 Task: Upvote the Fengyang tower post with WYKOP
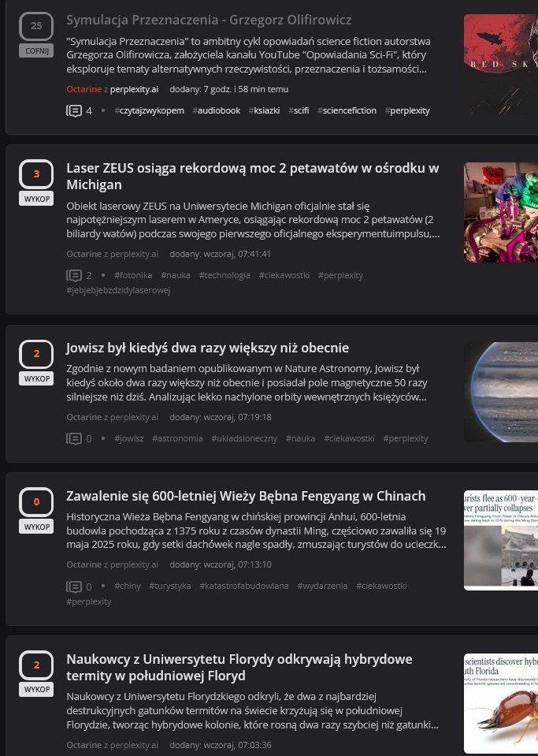click(x=36, y=527)
